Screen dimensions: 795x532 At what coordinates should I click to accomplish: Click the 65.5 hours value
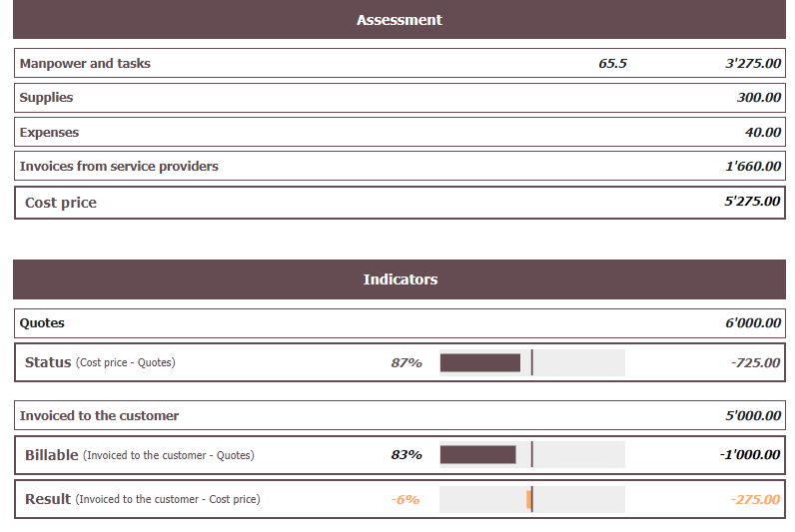[x=612, y=64]
